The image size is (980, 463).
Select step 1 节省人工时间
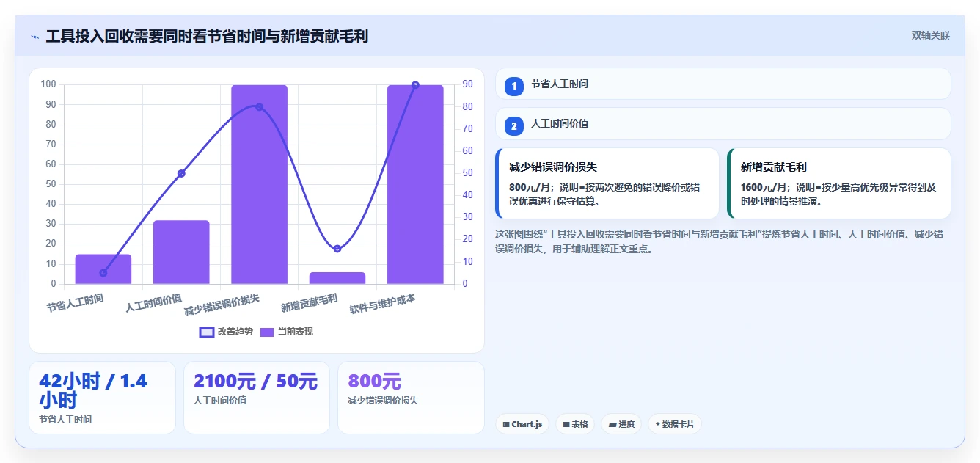coord(723,84)
